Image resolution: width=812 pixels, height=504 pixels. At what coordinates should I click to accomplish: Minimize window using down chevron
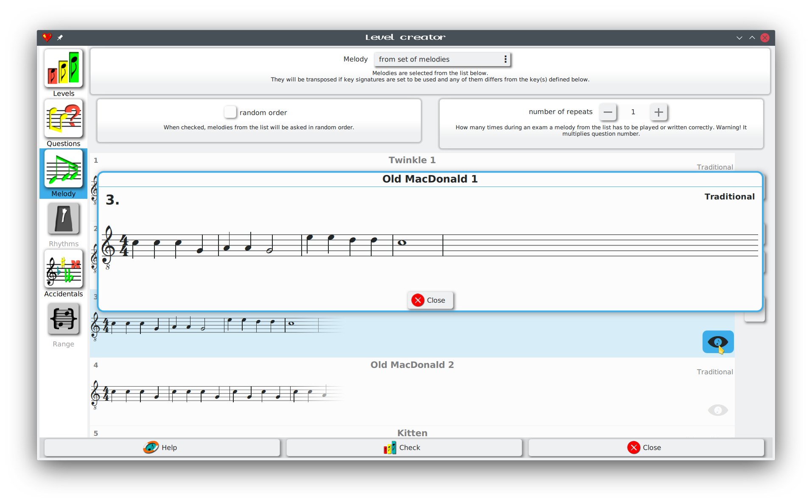click(739, 38)
